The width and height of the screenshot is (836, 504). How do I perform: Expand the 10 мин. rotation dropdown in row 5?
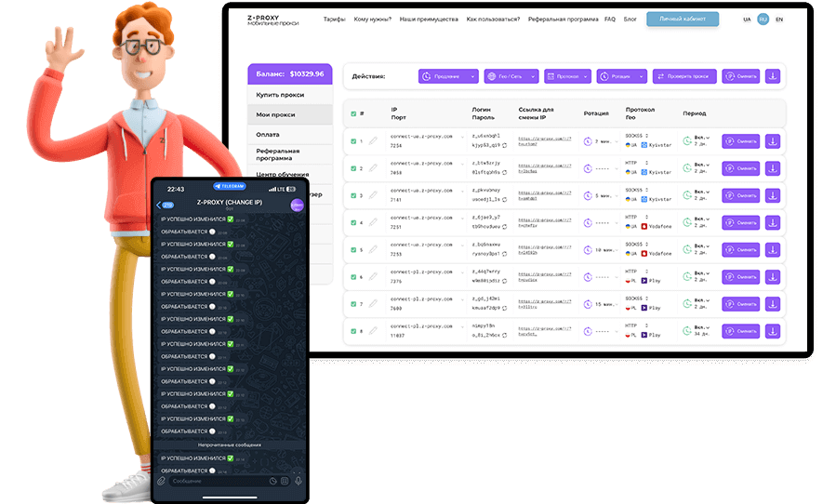pos(617,249)
